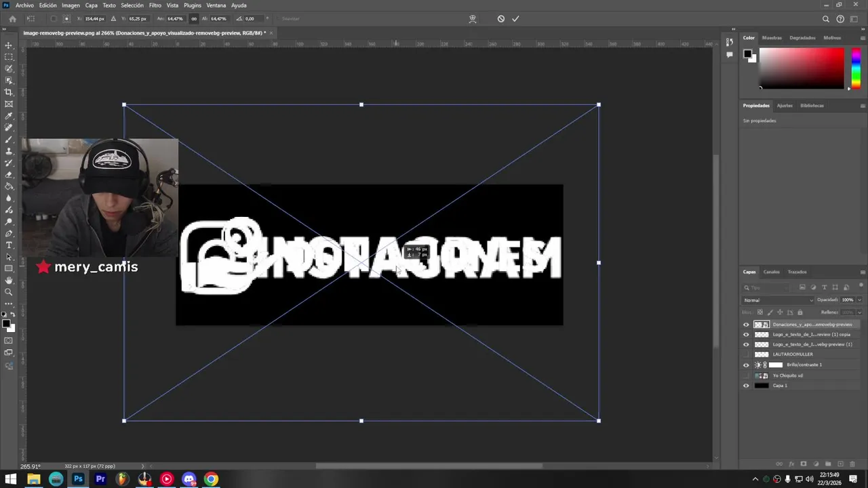This screenshot has width=868, height=488.
Task: Click the rotation angle field 0,00
Action: coord(253,19)
